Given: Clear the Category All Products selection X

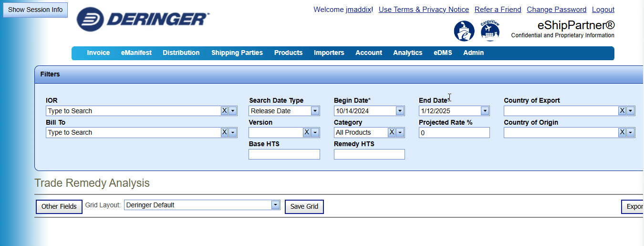Looking at the screenshot, I should [x=392, y=132].
